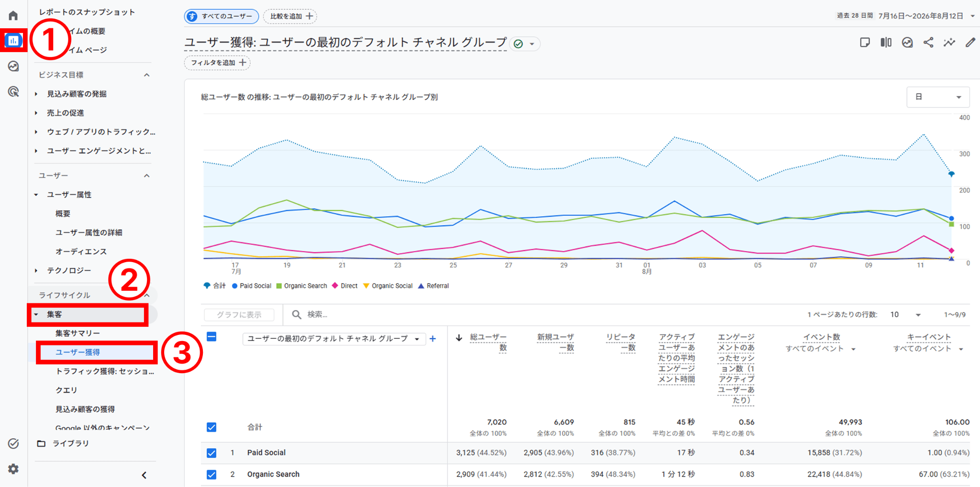Open the Insights icon in top toolbar
Screen dimensions: 980x487
click(907, 43)
